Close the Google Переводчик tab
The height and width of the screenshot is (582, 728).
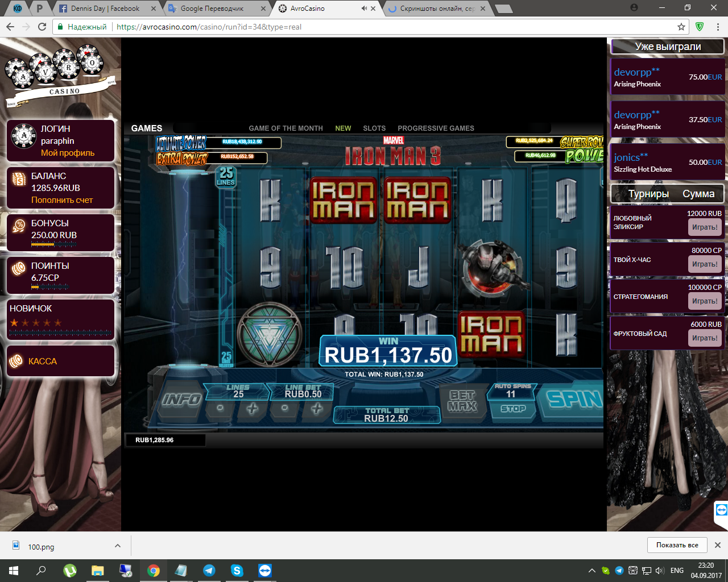point(263,9)
